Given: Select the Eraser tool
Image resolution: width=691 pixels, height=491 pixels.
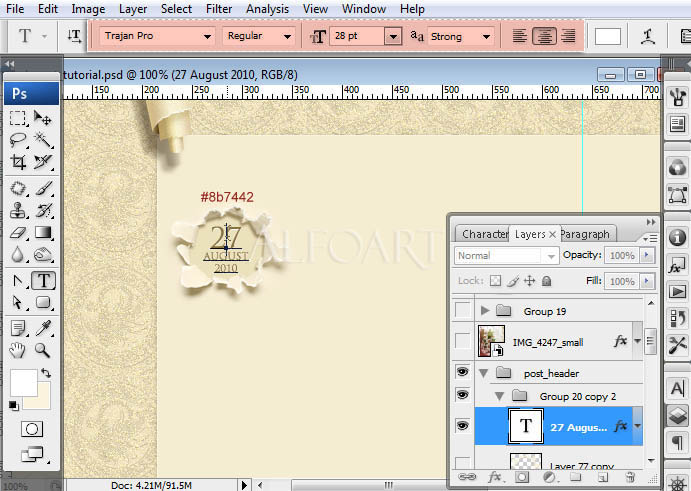Looking at the screenshot, I should pos(18,233).
